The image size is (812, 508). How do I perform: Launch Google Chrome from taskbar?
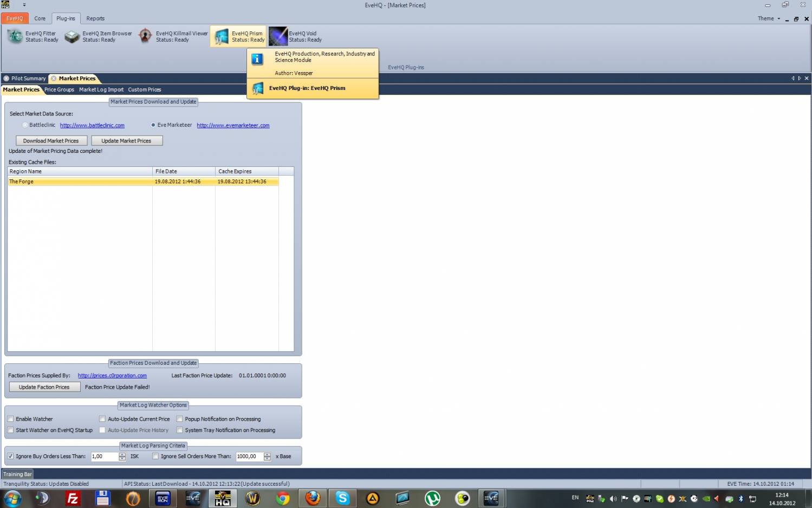[x=282, y=498]
